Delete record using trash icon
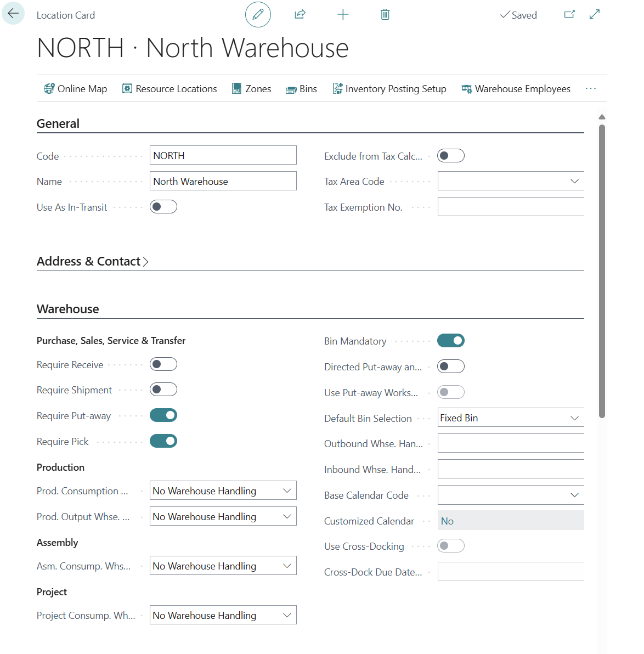Screen dimensions: 644x654 (385, 15)
